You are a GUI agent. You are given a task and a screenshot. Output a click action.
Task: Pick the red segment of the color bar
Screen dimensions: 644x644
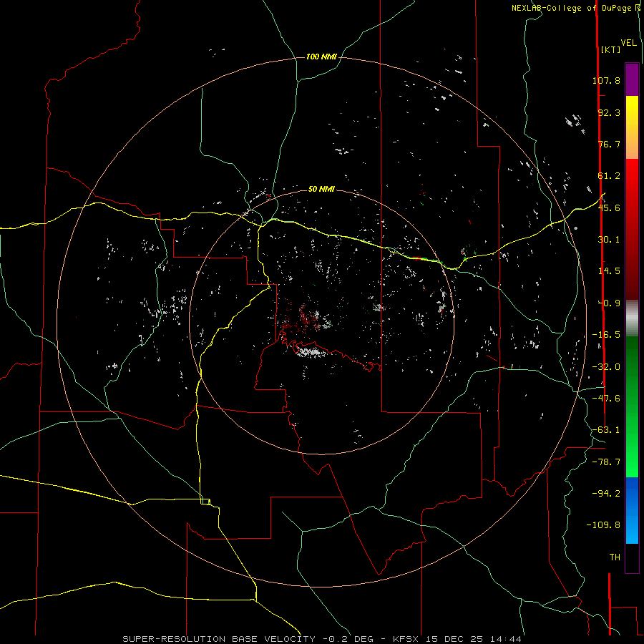pyautogui.click(x=632, y=229)
